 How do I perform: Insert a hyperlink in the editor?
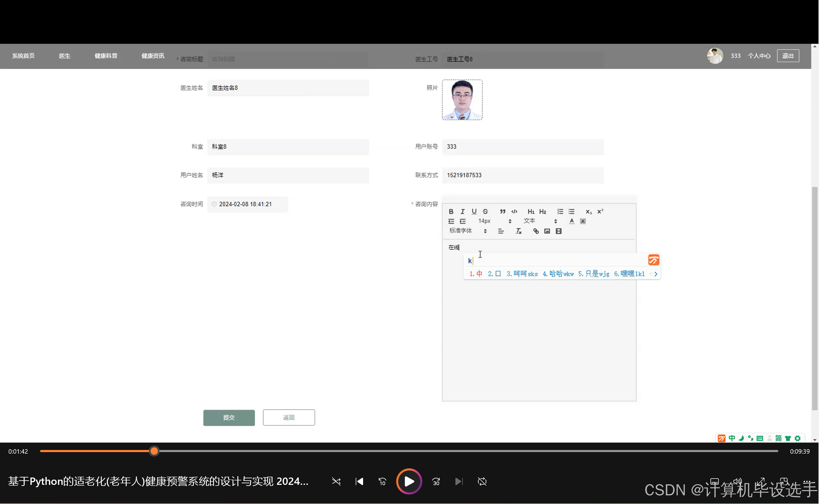coord(536,231)
